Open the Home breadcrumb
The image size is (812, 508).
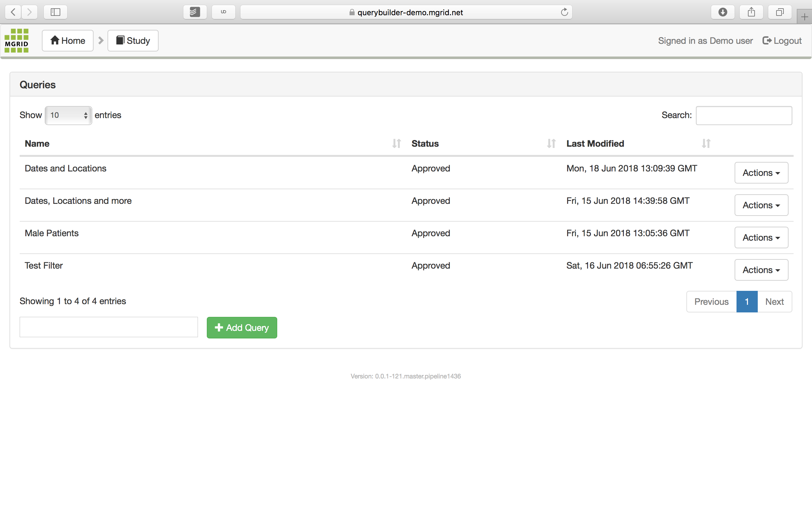click(x=68, y=41)
